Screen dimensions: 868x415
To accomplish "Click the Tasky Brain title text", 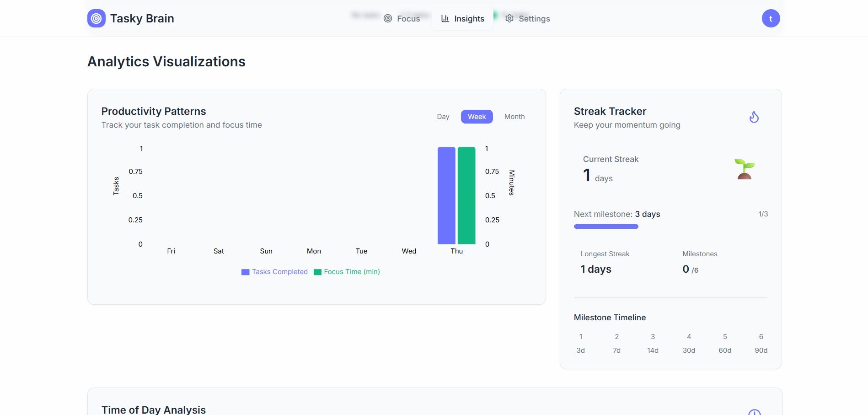I will click(142, 18).
